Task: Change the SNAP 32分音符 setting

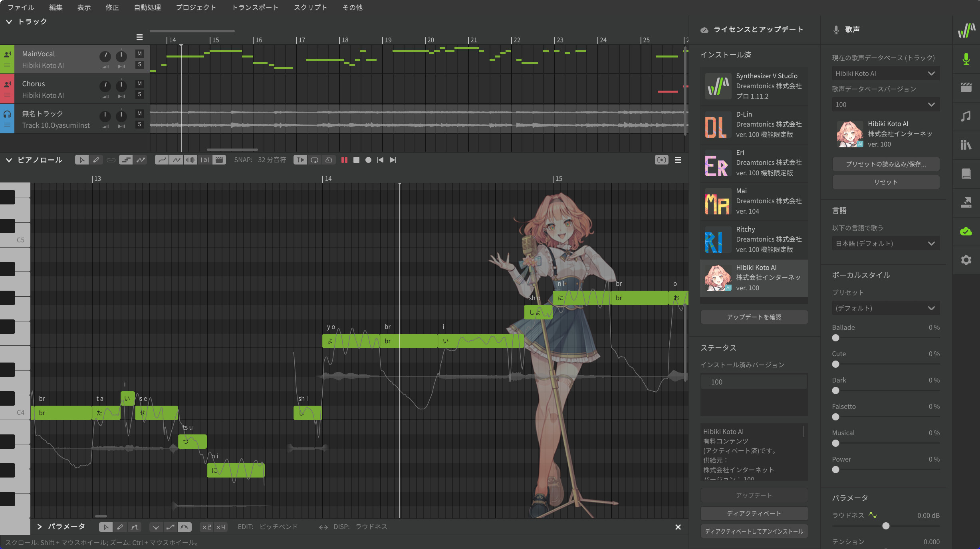Action: [x=272, y=160]
